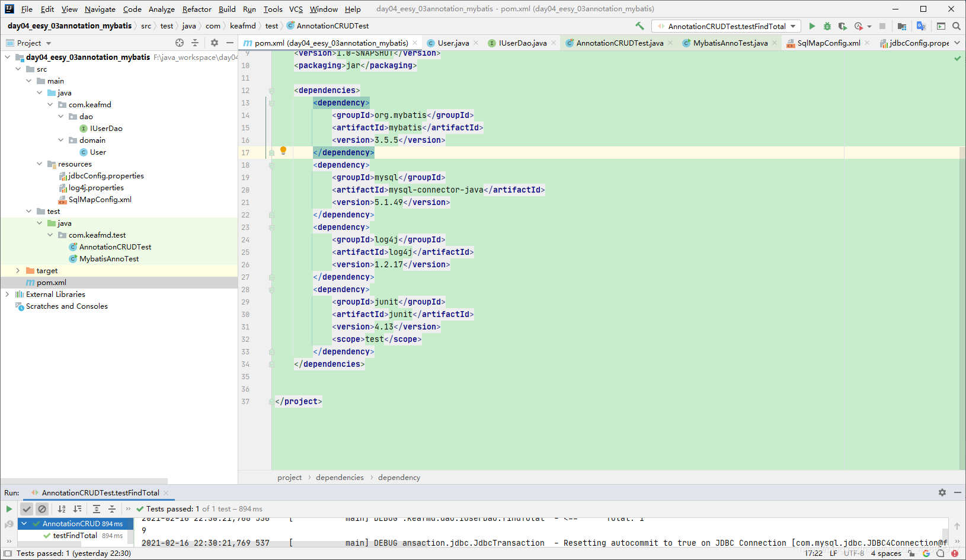Sort test results alphabetically
This screenshot has height=560, width=966.
[62, 509]
